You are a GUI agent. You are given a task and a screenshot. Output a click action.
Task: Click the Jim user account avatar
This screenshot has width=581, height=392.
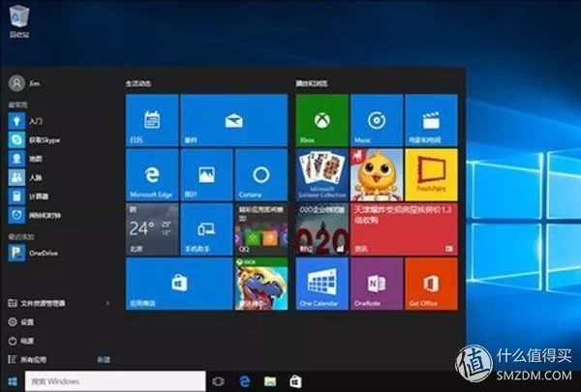16,83
